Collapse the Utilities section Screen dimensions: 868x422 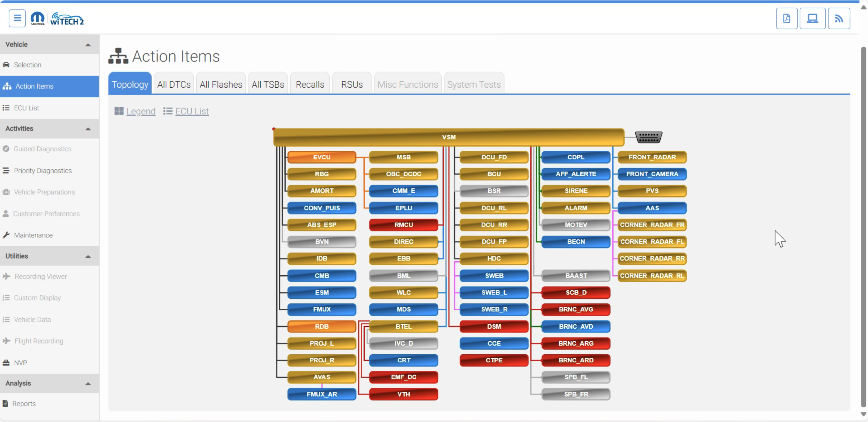pyautogui.click(x=88, y=256)
